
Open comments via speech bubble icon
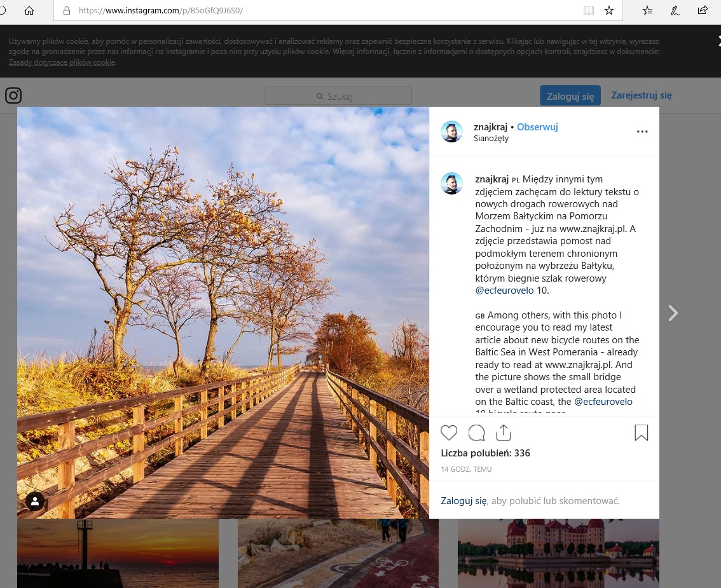pos(476,433)
